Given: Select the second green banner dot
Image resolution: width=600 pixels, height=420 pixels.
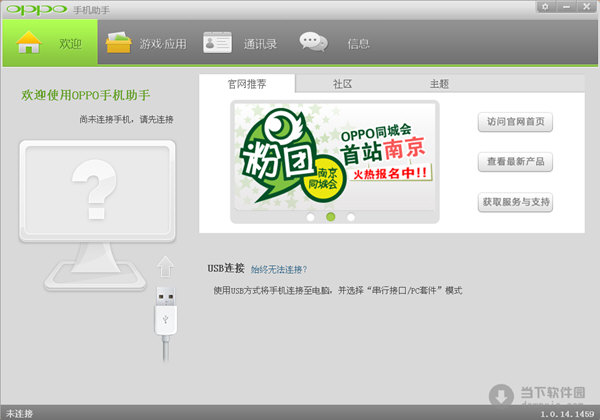Looking at the screenshot, I should [x=331, y=217].
